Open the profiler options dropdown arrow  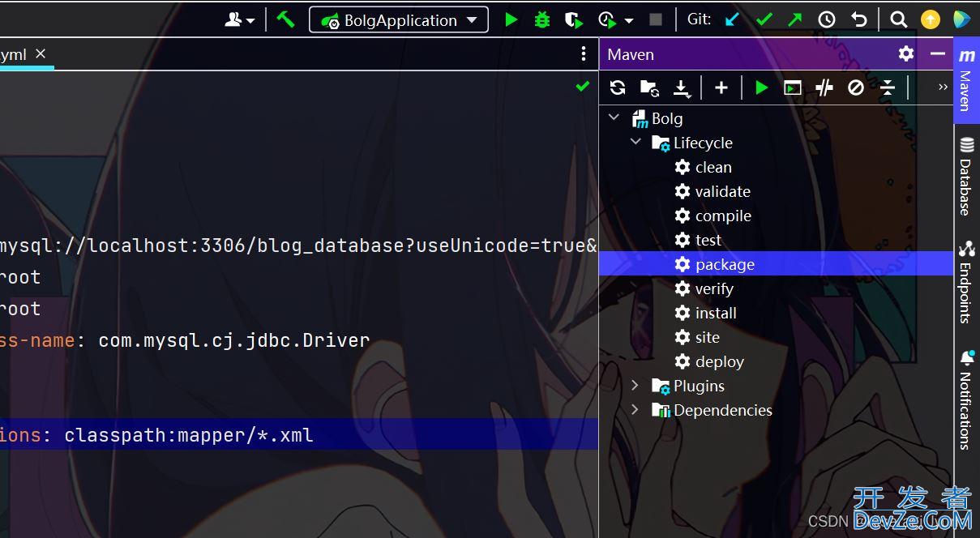(629, 20)
